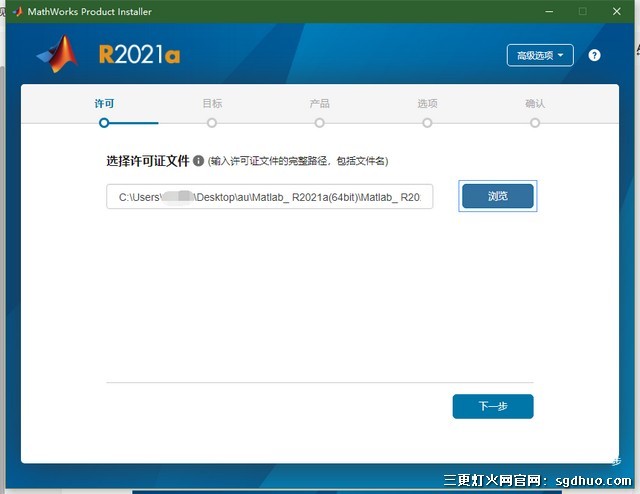Click the step circle under 产品
640x494 pixels.
pos(320,122)
